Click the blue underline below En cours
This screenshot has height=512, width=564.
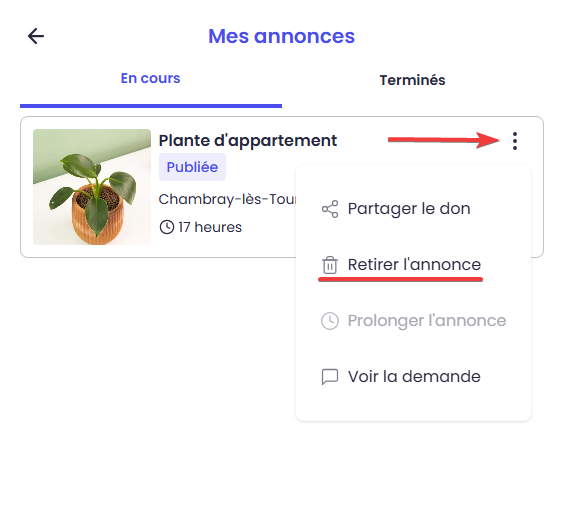point(151,106)
